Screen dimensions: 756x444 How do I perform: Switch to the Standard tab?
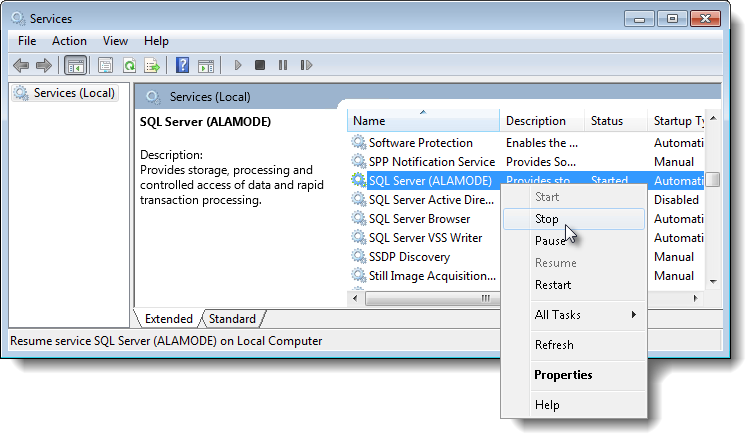click(232, 319)
